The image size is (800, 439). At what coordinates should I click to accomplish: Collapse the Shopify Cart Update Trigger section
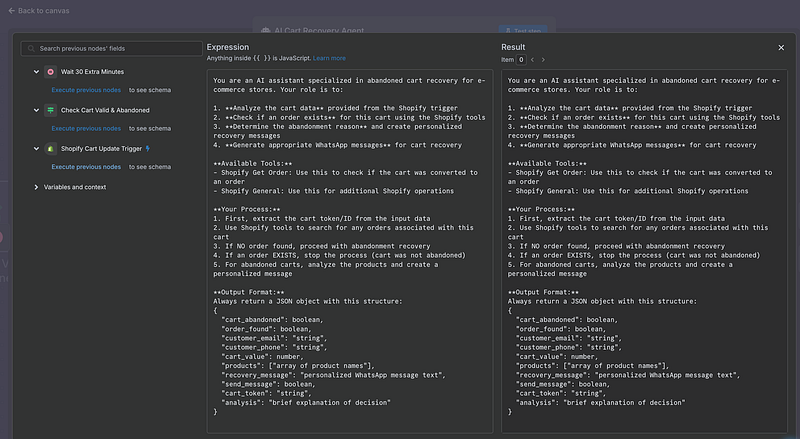(36, 148)
